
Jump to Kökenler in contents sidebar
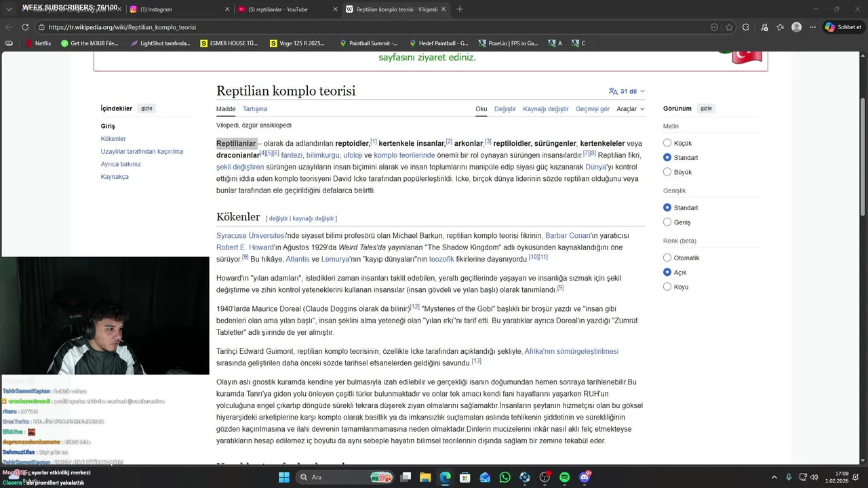113,139
